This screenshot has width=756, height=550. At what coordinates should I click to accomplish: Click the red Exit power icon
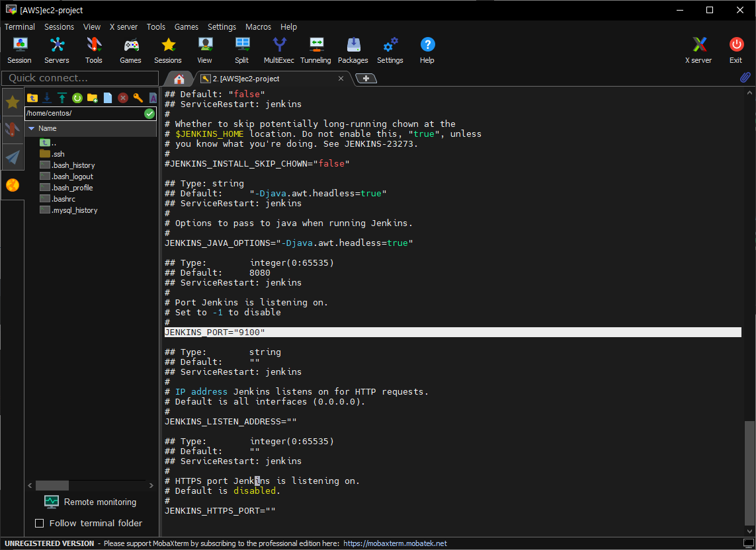(735, 50)
